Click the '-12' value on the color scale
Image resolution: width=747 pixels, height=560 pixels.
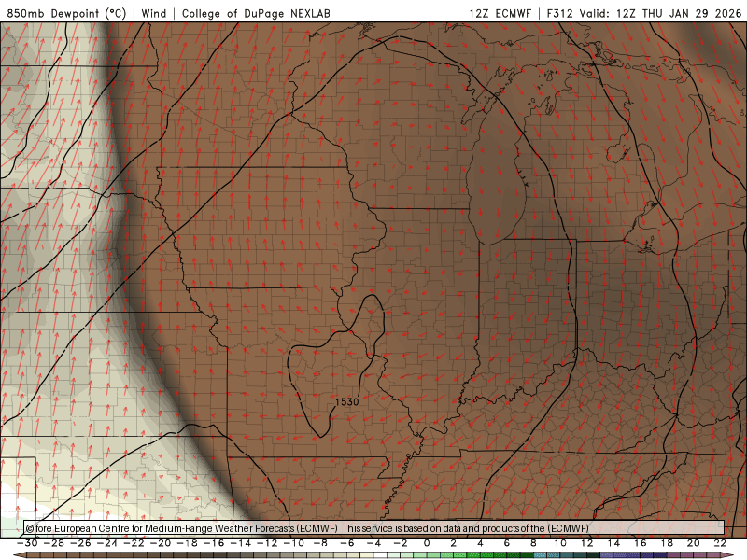tap(267, 543)
